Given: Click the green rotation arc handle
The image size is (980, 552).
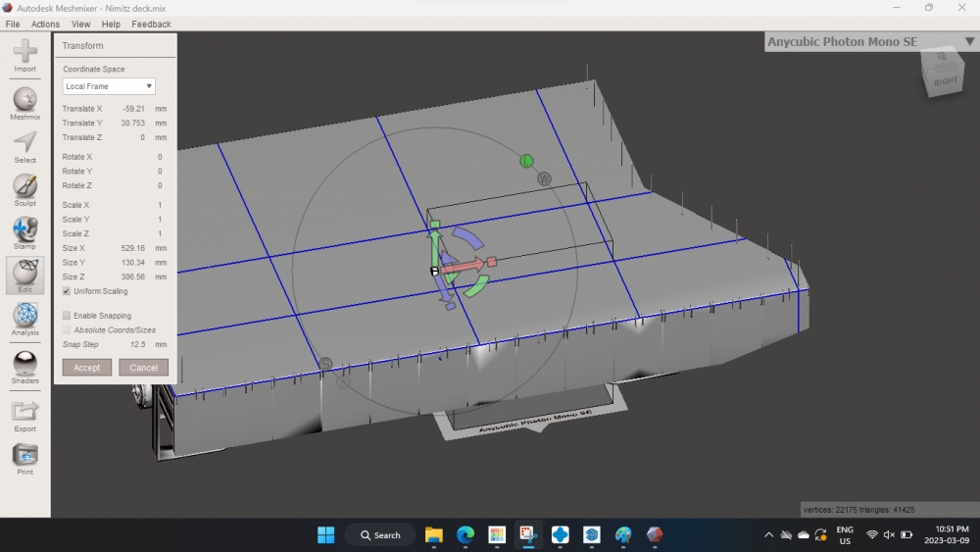Looking at the screenshot, I should coord(477,286).
